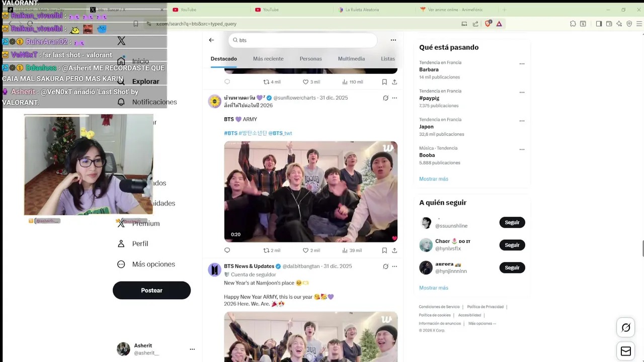Share this page from the address bar

tap(475, 24)
